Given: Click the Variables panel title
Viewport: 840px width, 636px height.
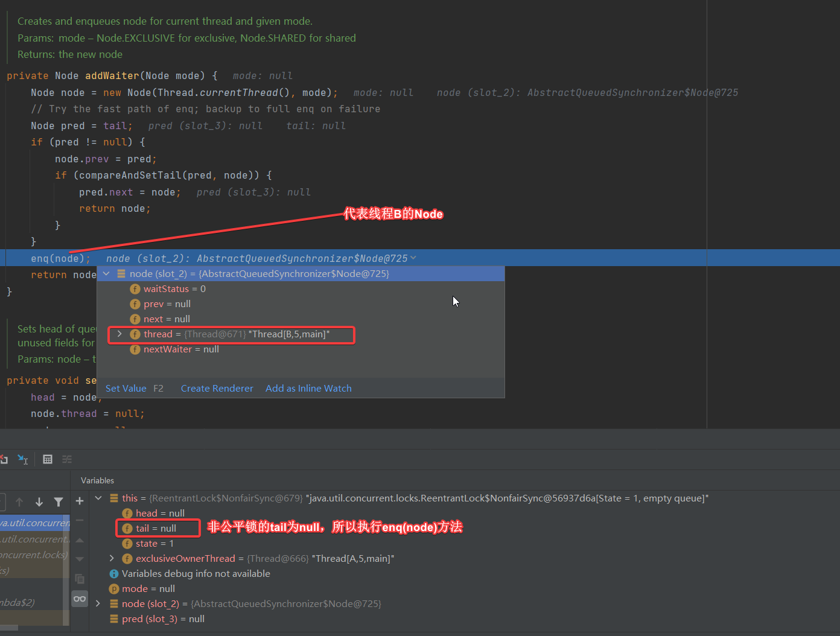Looking at the screenshot, I should click(x=97, y=480).
